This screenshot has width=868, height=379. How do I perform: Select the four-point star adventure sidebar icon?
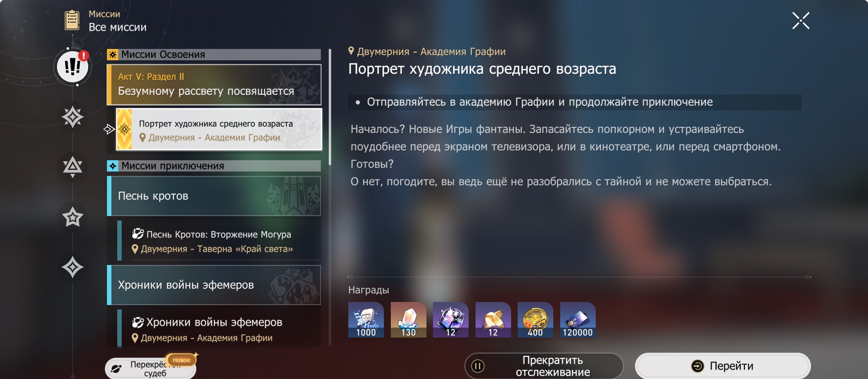(x=72, y=267)
